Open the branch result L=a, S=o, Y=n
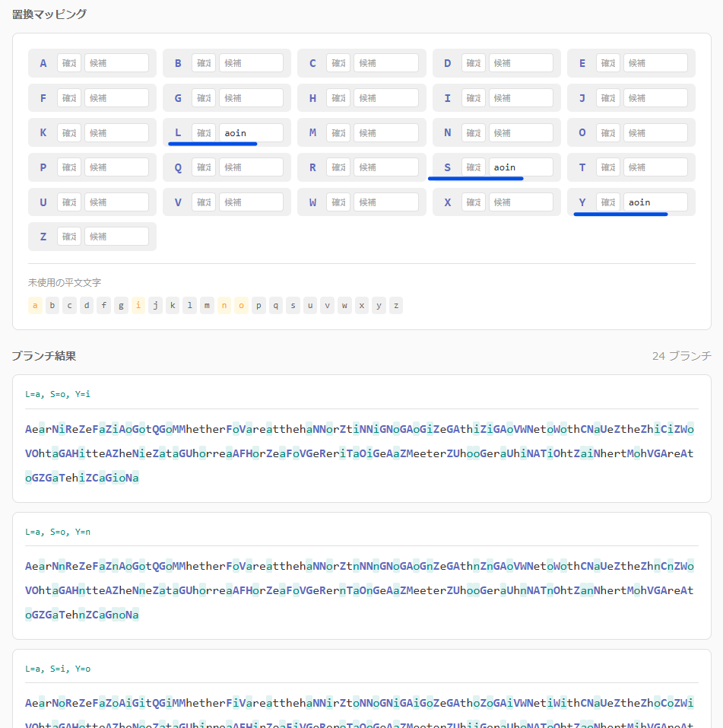Screen dimensions: 723x728 [x=58, y=532]
